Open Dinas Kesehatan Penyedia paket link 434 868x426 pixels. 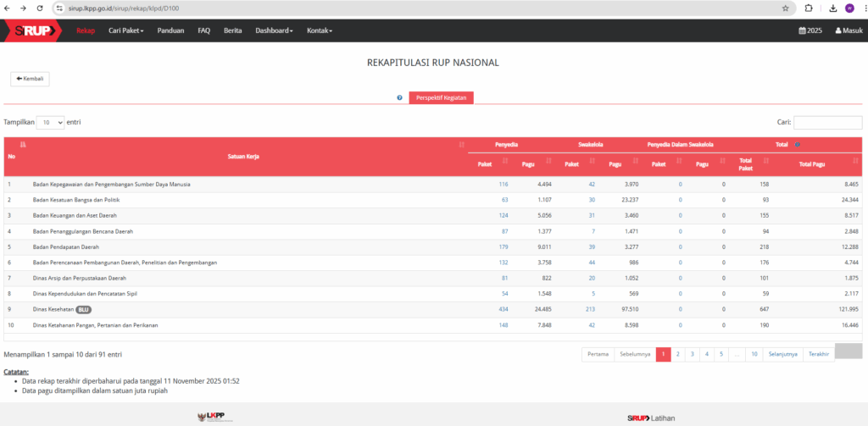pos(504,309)
